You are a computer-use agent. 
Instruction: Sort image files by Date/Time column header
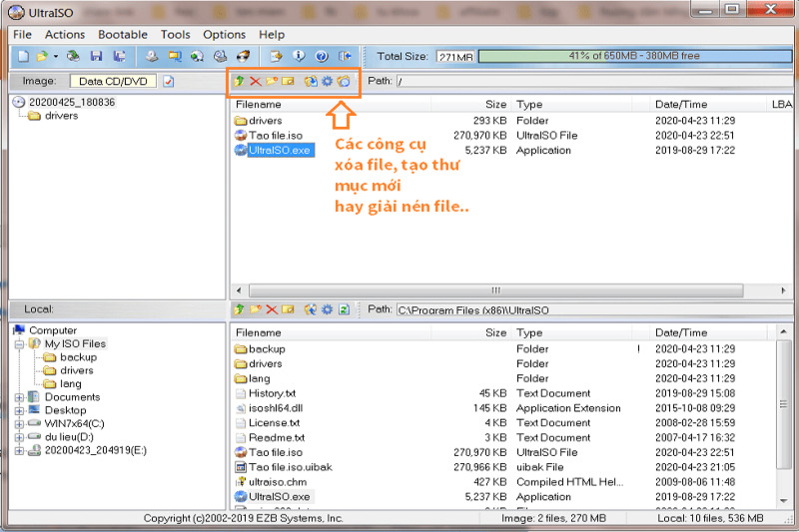tap(680, 104)
